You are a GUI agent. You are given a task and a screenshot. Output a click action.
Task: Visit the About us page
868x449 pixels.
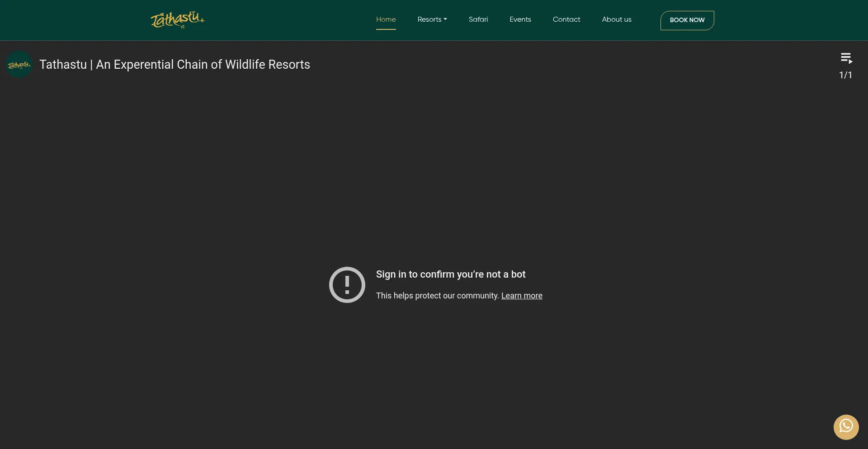click(x=616, y=19)
